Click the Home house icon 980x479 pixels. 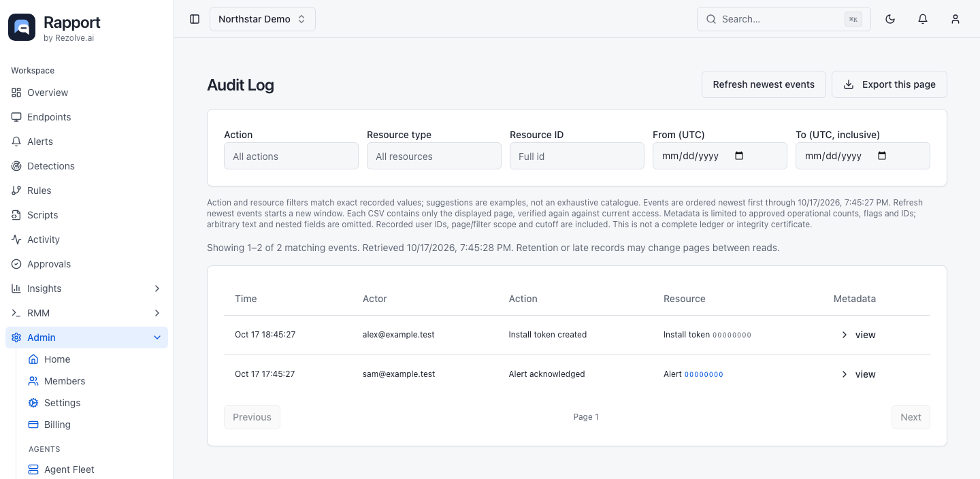[x=33, y=359]
